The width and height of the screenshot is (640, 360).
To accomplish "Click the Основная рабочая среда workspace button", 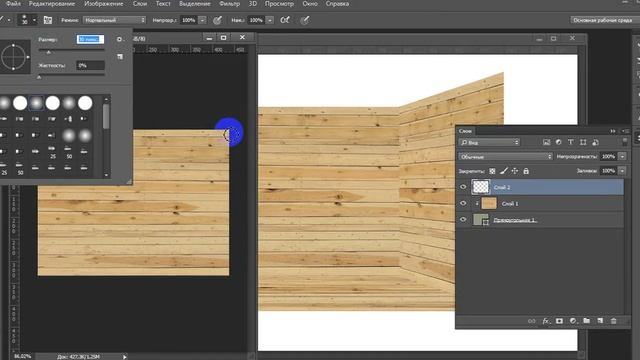I will [602, 20].
